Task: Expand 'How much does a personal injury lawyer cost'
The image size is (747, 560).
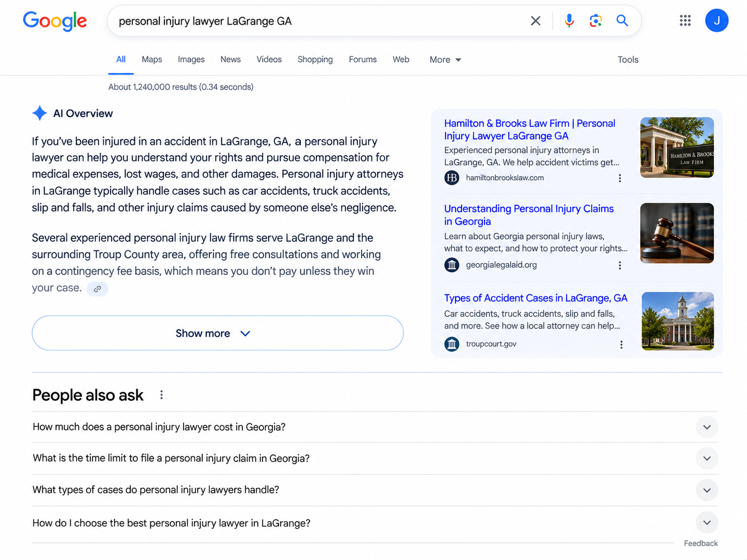Action: click(x=375, y=427)
